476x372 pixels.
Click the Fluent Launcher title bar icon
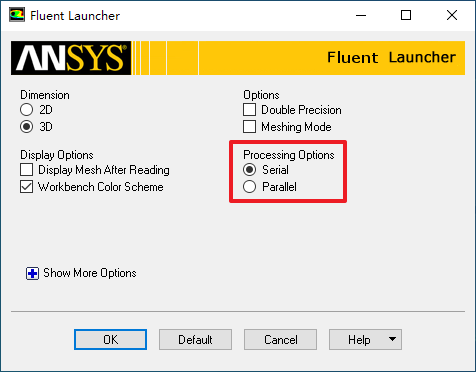point(17,15)
